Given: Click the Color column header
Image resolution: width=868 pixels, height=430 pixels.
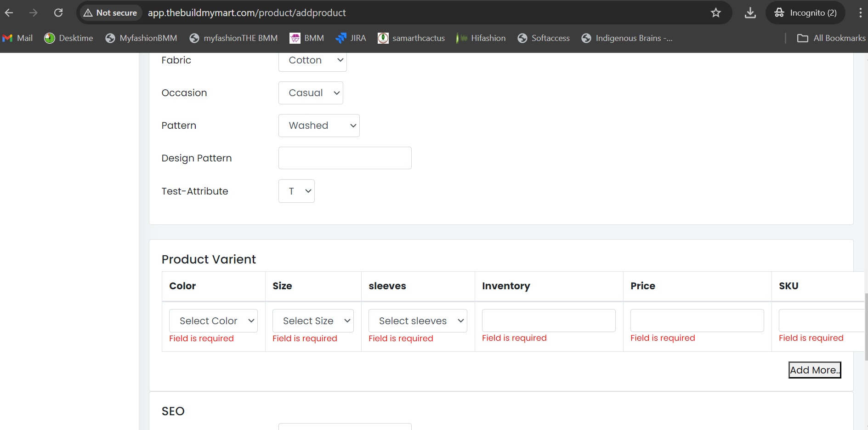Looking at the screenshot, I should click(x=182, y=286).
